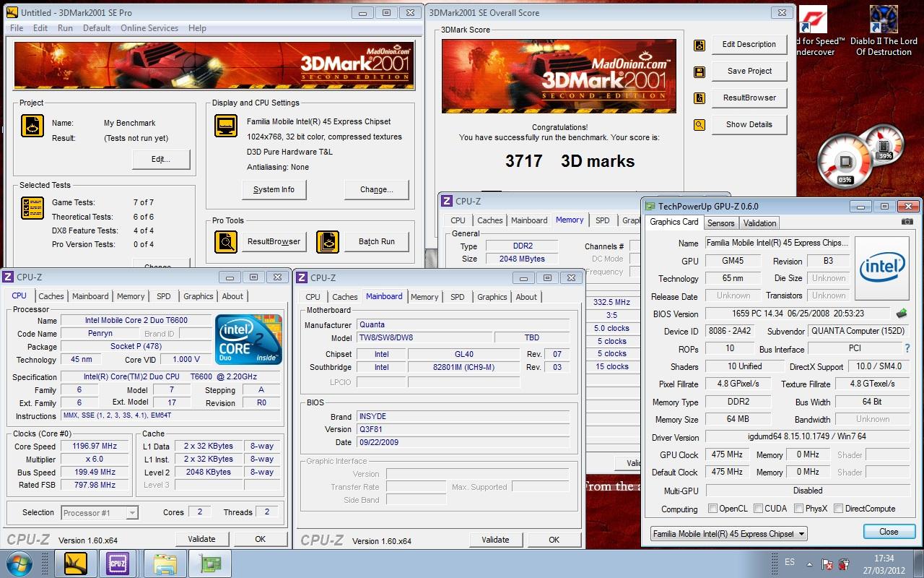Open the File menu in 3DMark

coord(17,28)
